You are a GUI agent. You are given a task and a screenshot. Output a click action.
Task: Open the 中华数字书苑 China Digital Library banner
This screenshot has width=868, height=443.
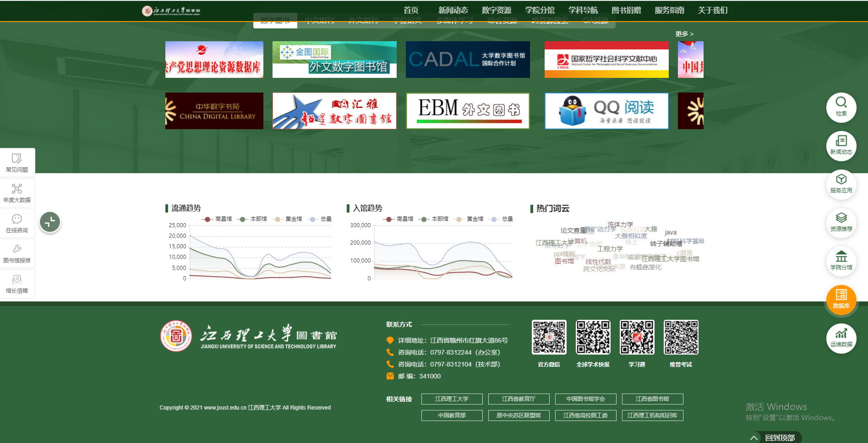(214, 111)
